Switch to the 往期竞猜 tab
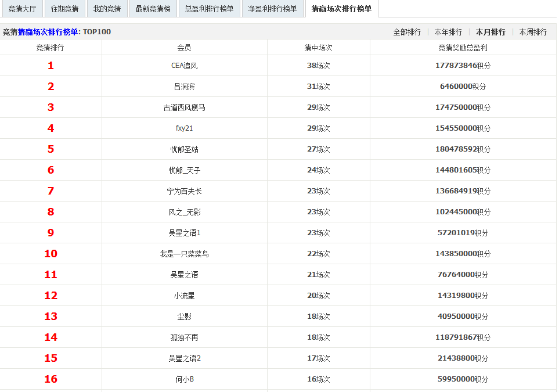The height and width of the screenshot is (392, 559). [x=64, y=9]
